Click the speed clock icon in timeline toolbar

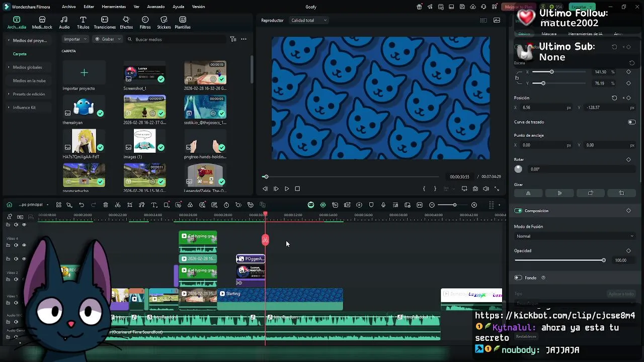pos(226,205)
